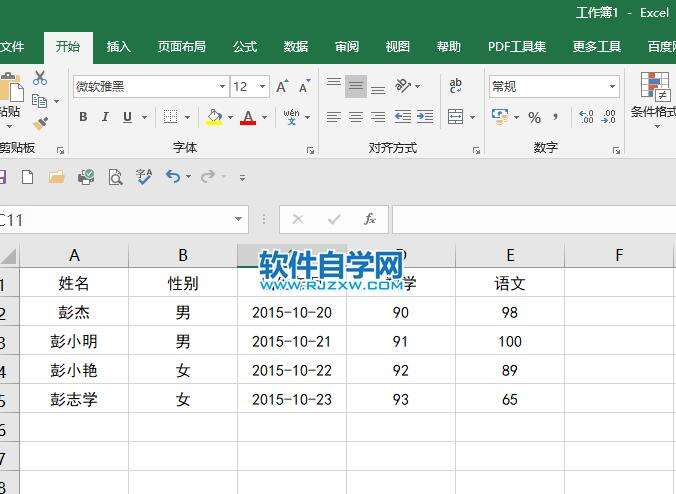Image resolution: width=676 pixels, height=494 pixels.
Task: Open the 文件 tab
Action: pyautogui.click(x=12, y=47)
